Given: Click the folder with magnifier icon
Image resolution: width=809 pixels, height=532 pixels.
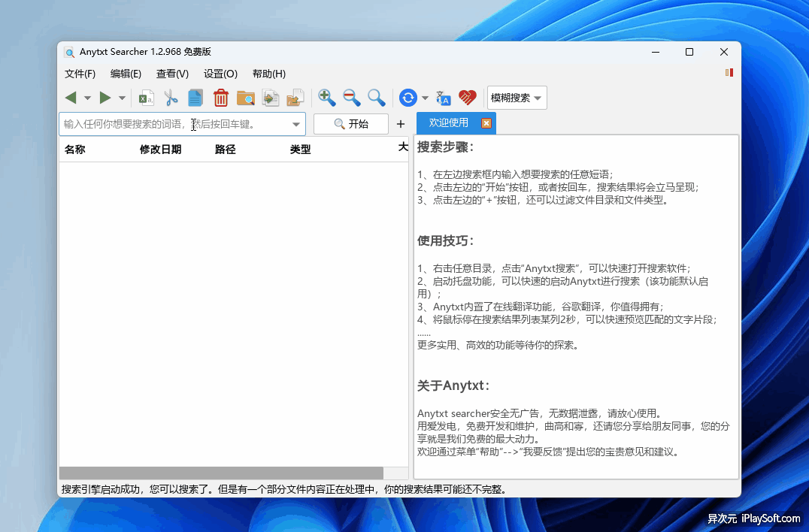Looking at the screenshot, I should (246, 98).
